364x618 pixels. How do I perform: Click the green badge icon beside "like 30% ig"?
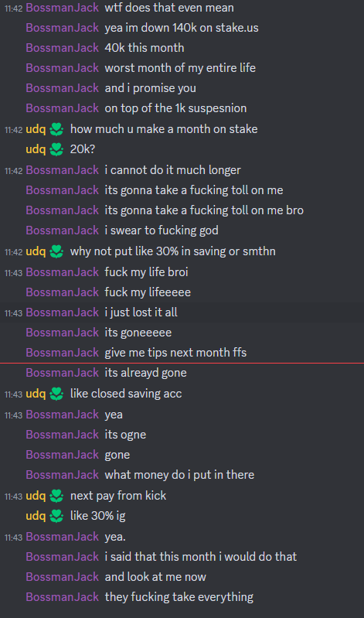click(x=56, y=516)
